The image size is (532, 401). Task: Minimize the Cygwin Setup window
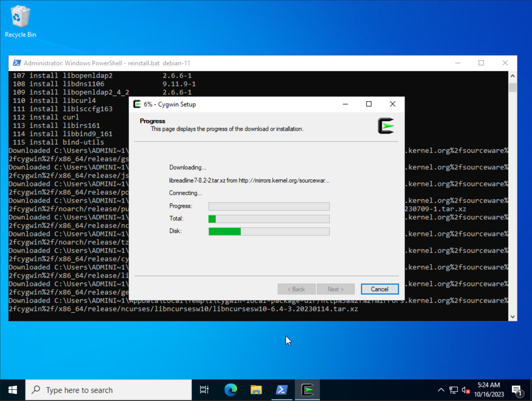(345, 104)
